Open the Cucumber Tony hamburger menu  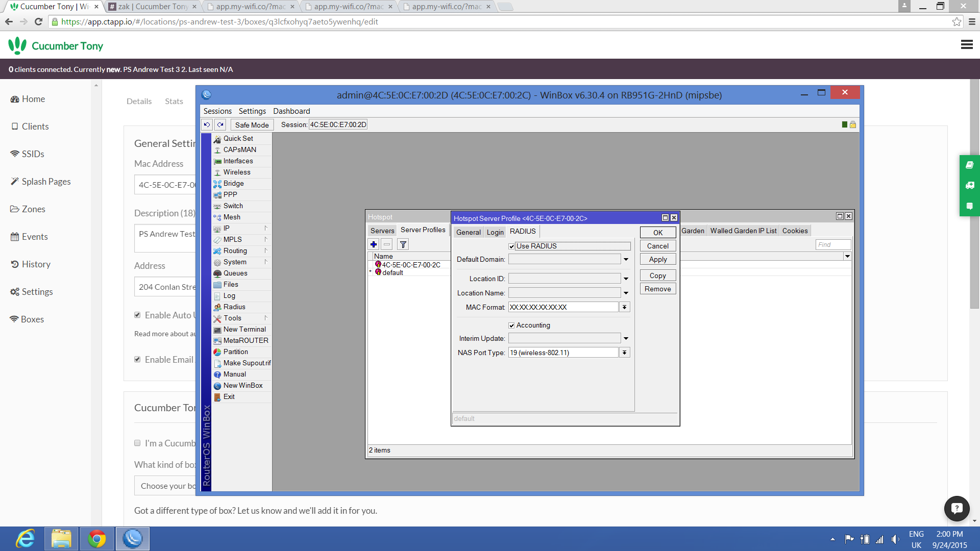967,45
